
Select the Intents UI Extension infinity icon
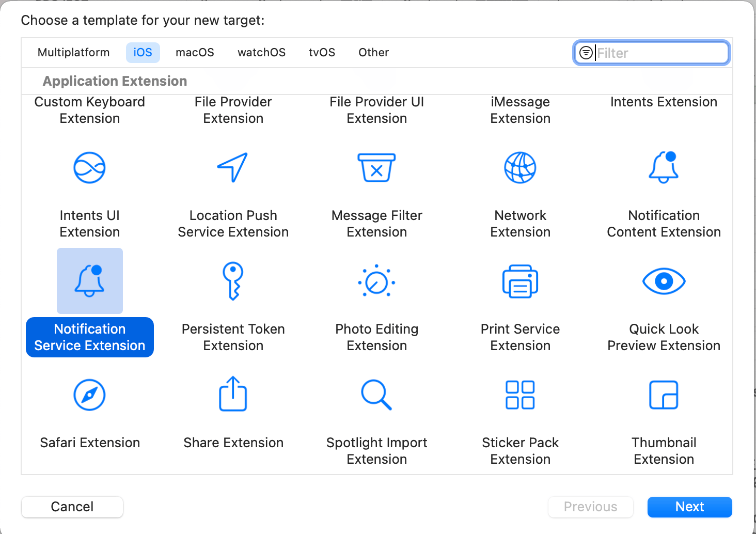(x=89, y=168)
